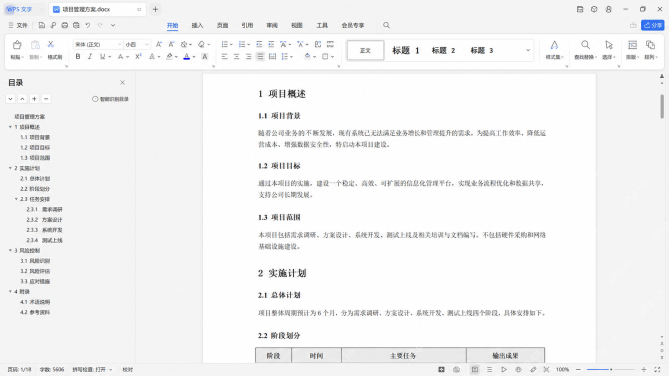Decrease font size with the smaller A icon
The width and height of the screenshot is (669, 376).
(x=172, y=44)
